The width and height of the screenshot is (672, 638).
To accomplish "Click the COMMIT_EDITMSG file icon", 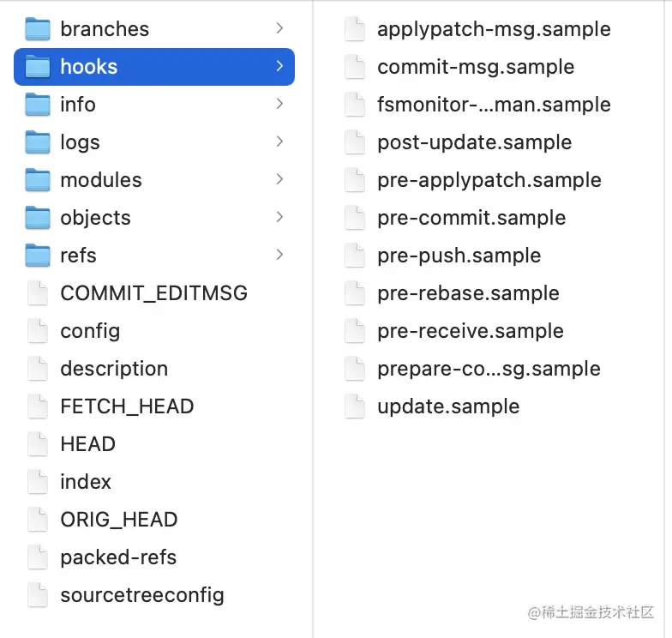I will click(38, 293).
